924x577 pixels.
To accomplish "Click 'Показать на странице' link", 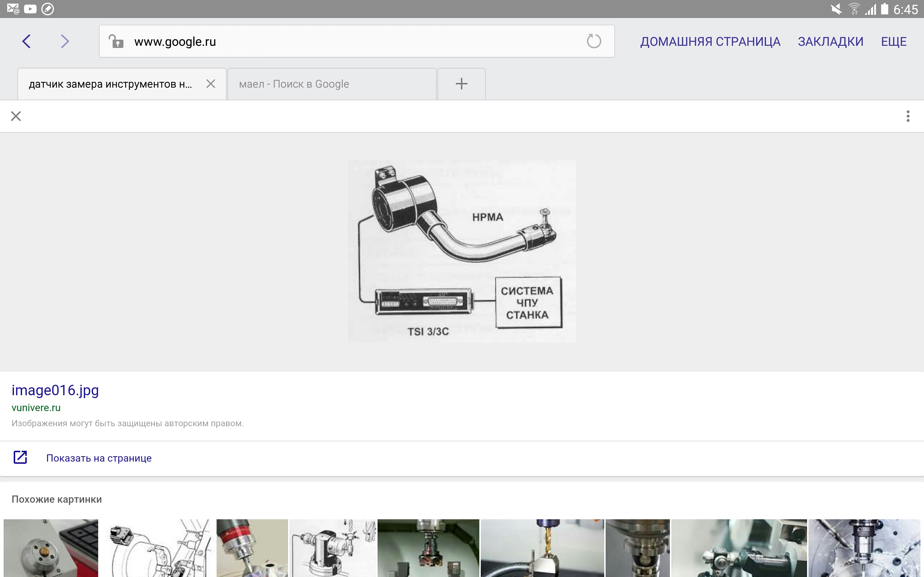I will [99, 458].
